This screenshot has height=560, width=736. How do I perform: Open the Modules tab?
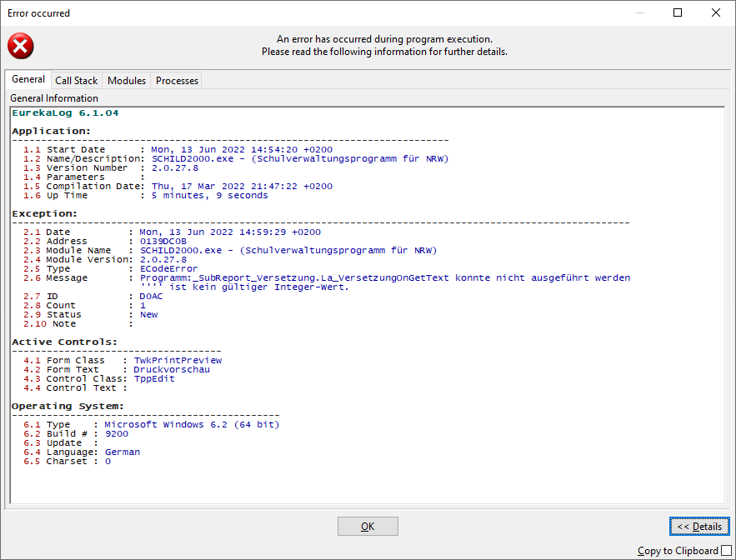coord(127,81)
